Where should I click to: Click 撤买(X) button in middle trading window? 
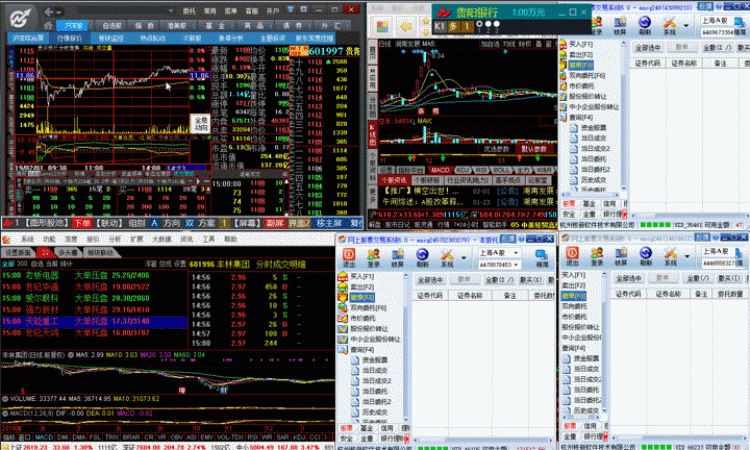point(530,280)
